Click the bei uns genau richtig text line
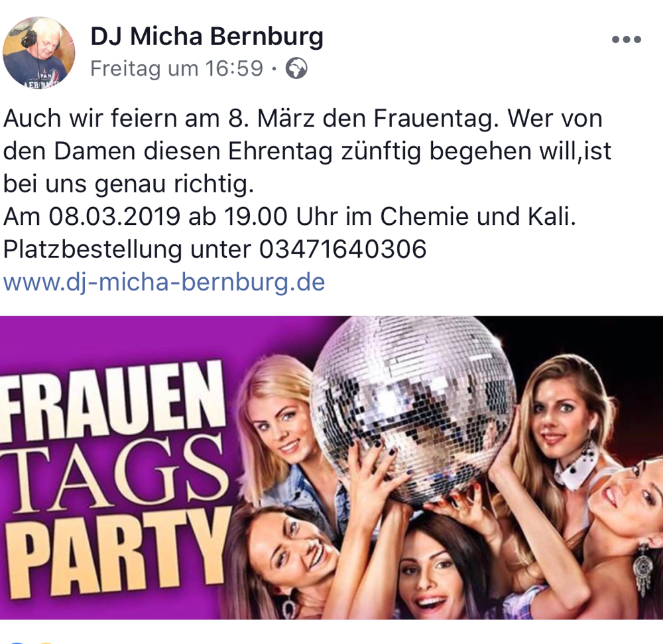This screenshot has height=644, width=663. click(x=129, y=184)
